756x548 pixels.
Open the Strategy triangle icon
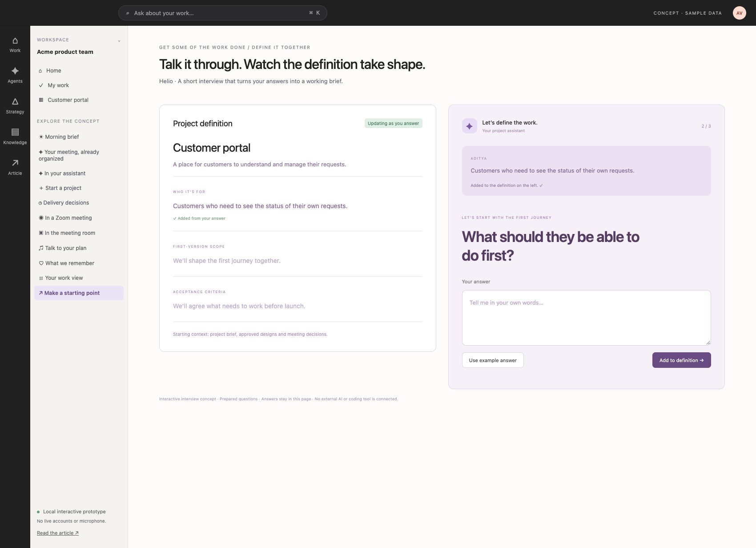[x=15, y=101]
